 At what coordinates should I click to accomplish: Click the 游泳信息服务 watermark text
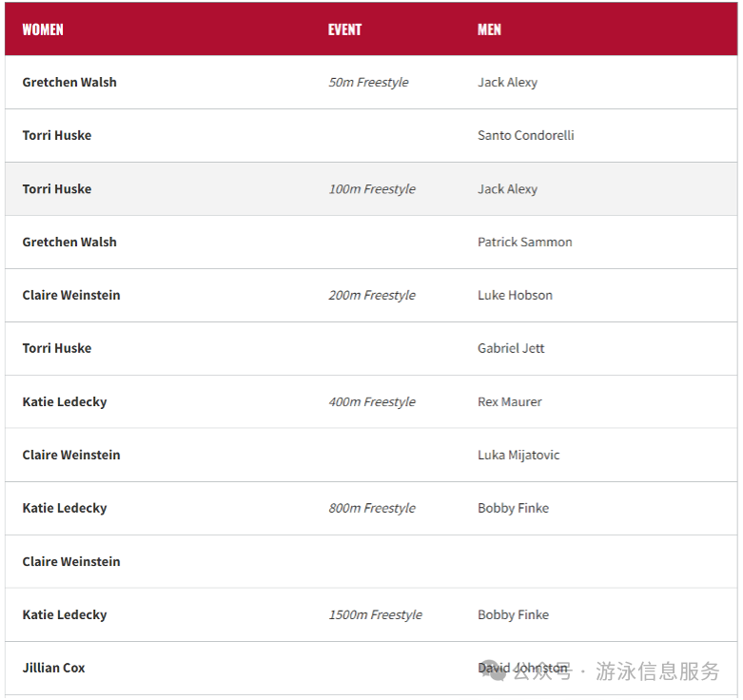tap(657, 671)
